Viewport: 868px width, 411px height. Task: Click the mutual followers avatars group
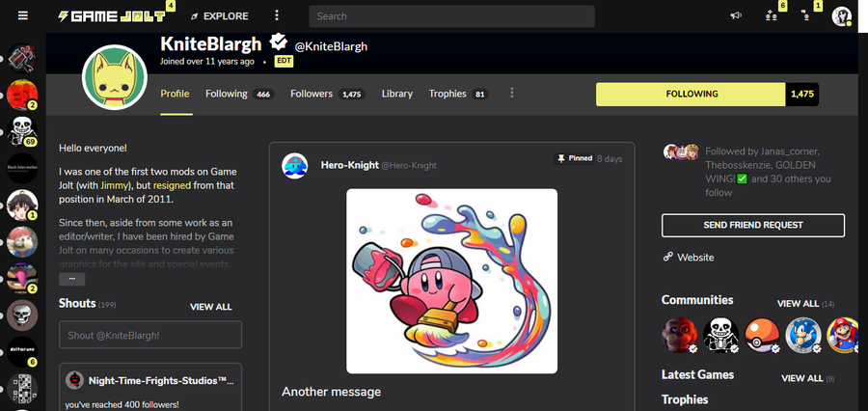tap(681, 151)
